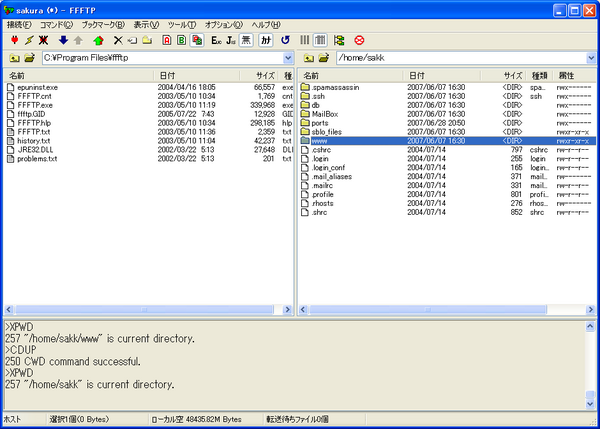This screenshot has width=600, height=429.
Task: Select problems.txt in local list
Action: (37, 159)
